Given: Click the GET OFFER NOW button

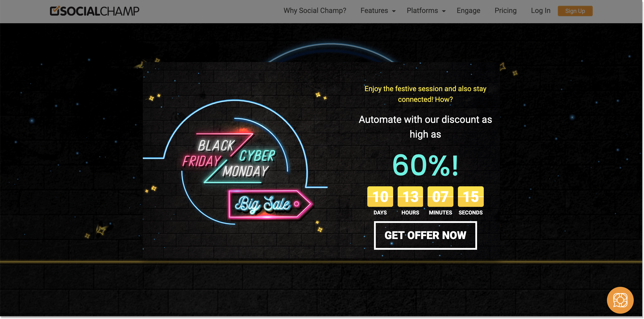Looking at the screenshot, I should click(x=425, y=235).
